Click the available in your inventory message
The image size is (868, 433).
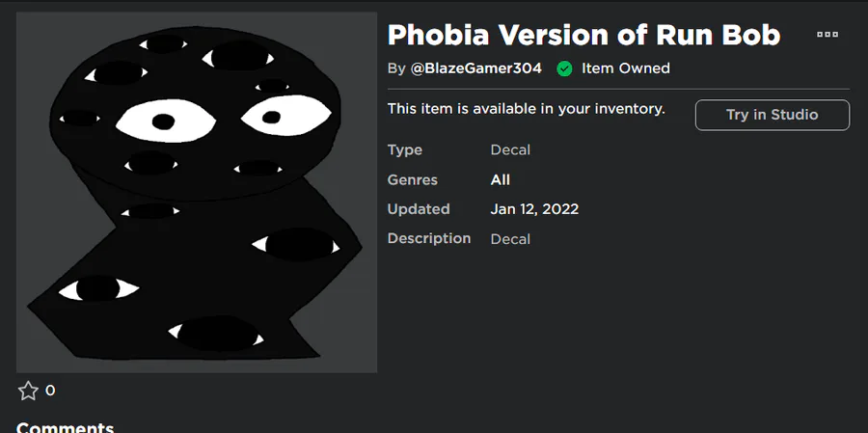click(x=526, y=109)
